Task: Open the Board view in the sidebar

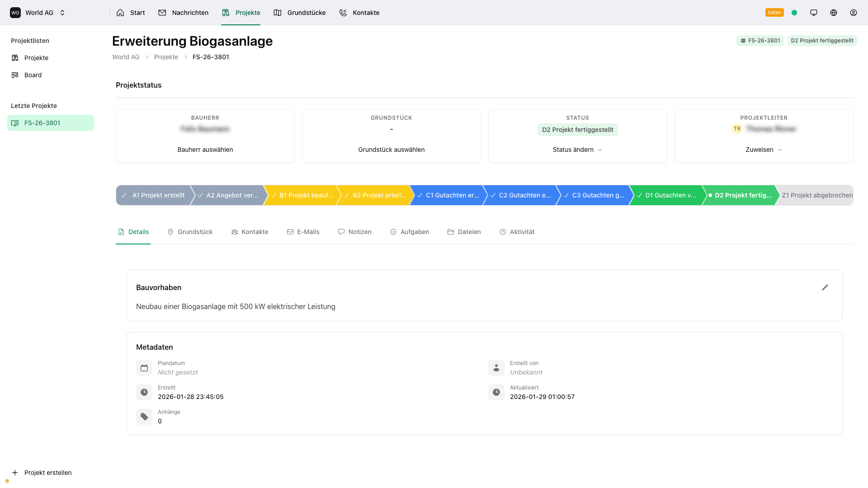Action: coord(32,75)
